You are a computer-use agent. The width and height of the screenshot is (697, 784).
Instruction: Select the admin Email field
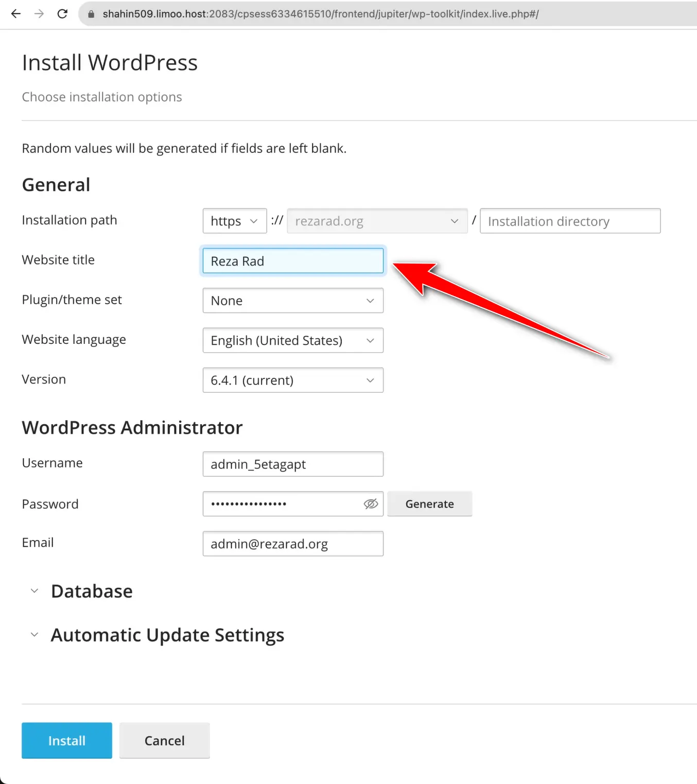(292, 544)
